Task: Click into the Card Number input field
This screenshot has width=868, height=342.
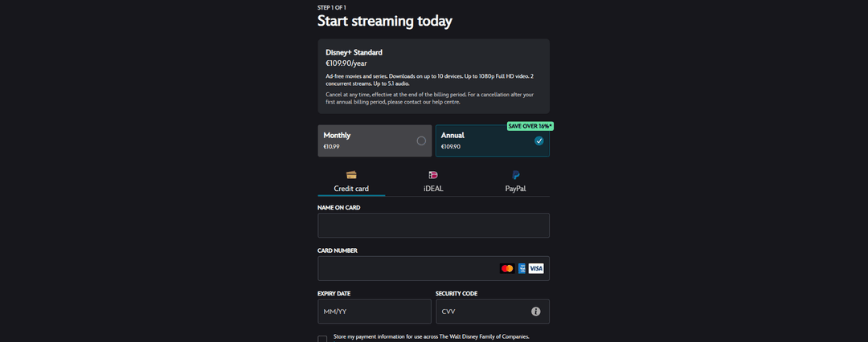Action: 406,268
